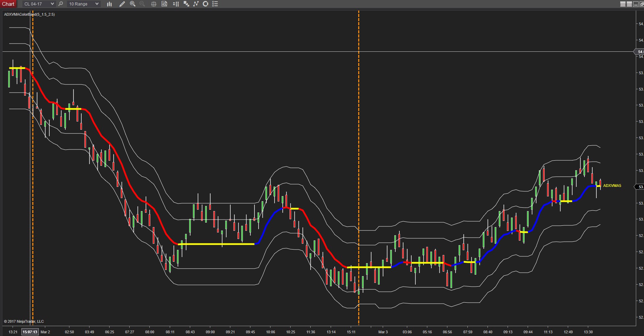Click the 09:21 time axis label
Viewport: 644px width, 336px height.
[x=230, y=332]
